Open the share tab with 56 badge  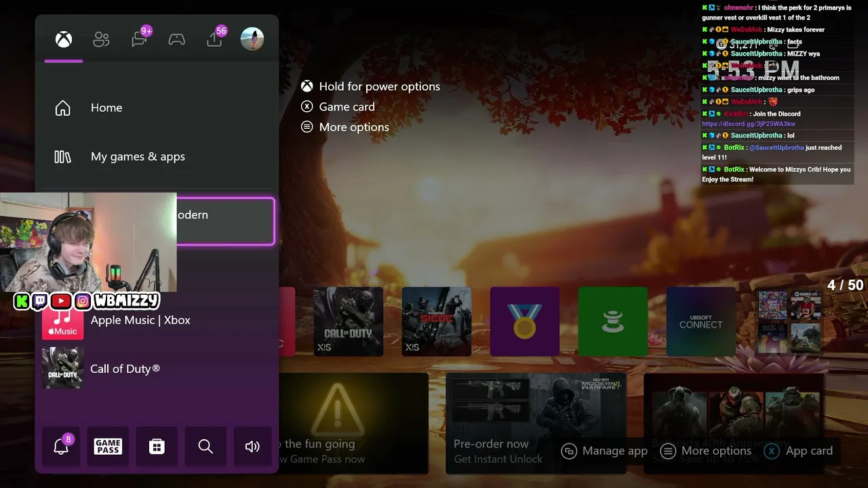point(215,39)
